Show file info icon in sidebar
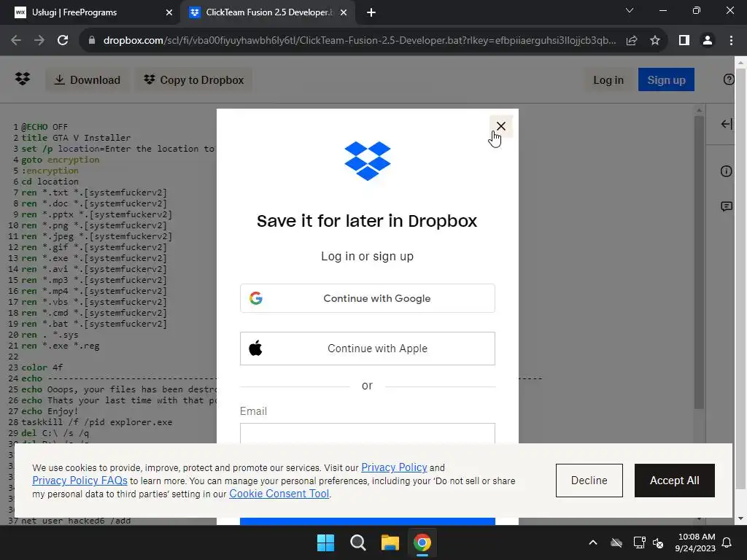The height and width of the screenshot is (560, 747). coord(726,171)
